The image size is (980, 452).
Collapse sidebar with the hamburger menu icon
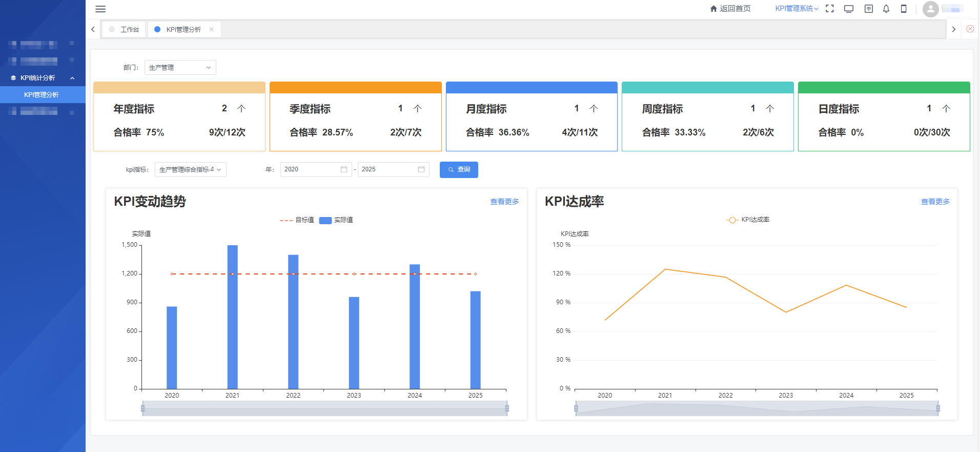100,9
